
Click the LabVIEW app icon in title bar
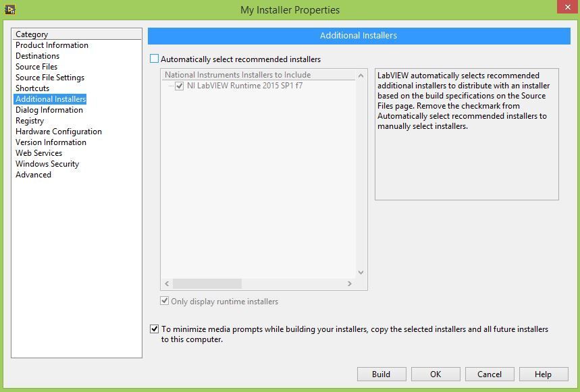click(10, 9)
